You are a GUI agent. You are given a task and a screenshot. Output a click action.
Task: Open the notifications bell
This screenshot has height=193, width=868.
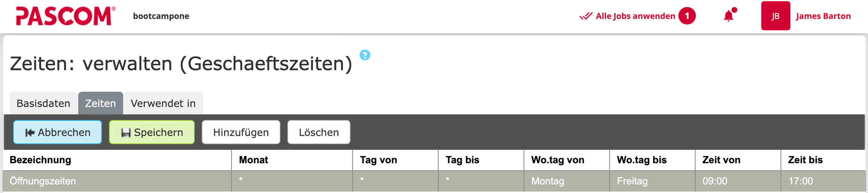click(x=729, y=16)
